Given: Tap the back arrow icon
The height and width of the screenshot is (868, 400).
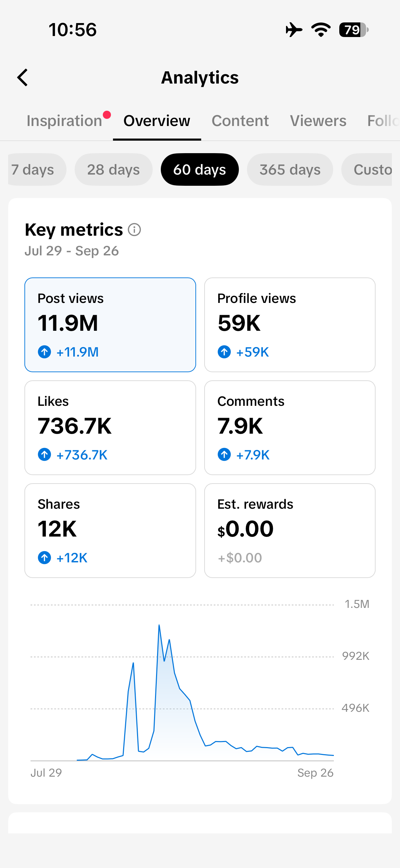Looking at the screenshot, I should coord(22,77).
